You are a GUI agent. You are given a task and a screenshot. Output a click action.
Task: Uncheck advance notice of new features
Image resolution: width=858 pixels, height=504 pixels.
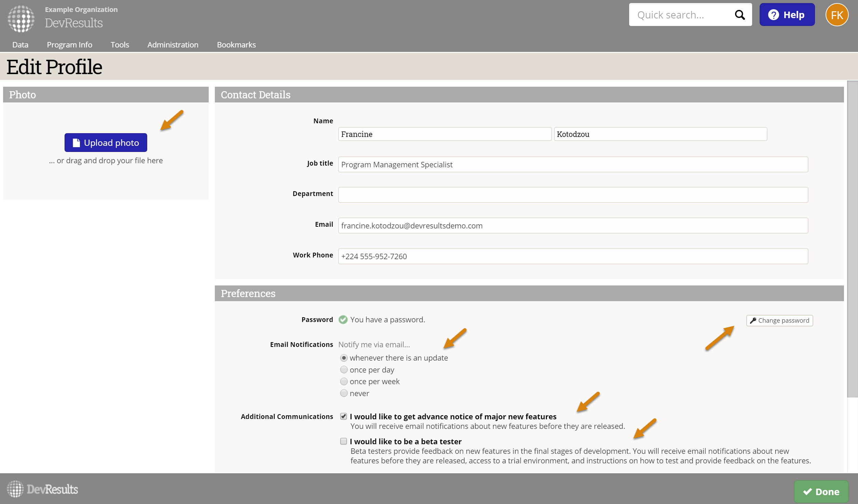(344, 416)
